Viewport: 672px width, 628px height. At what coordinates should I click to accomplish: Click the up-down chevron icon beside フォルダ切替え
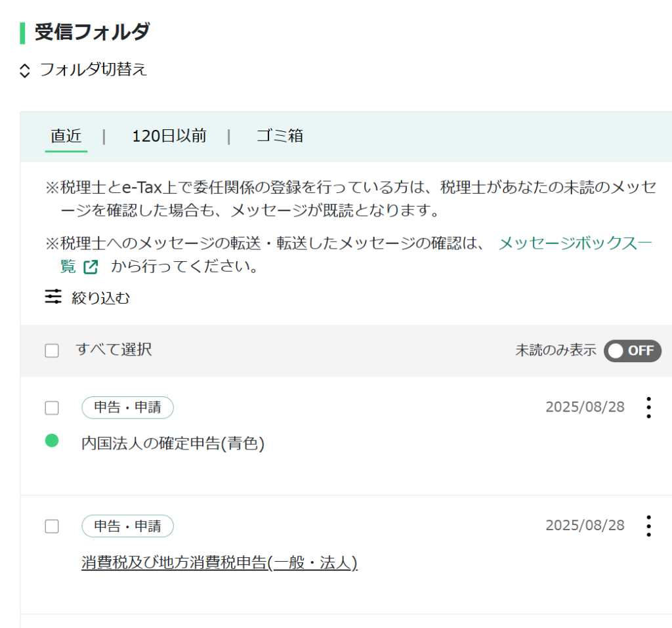point(25,70)
